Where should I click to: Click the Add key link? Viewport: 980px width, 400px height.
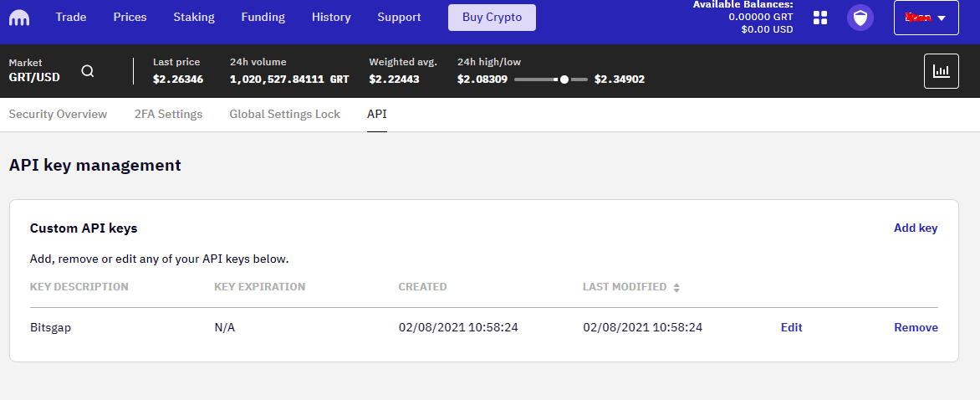coord(916,228)
